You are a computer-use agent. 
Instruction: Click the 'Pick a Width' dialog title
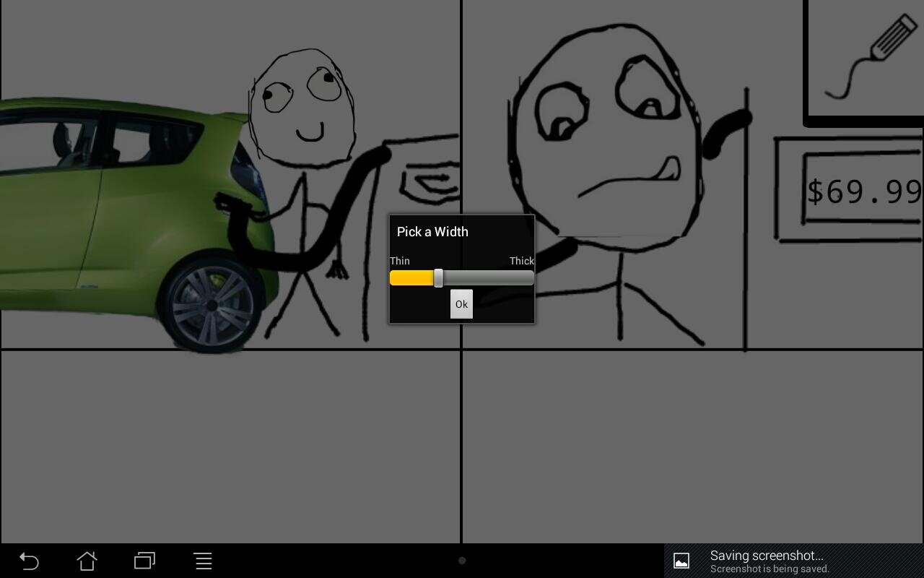pyautogui.click(x=432, y=232)
